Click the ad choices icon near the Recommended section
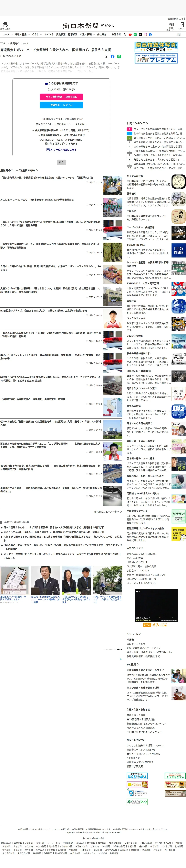The height and width of the screenshot is (868, 186). point(121,659)
